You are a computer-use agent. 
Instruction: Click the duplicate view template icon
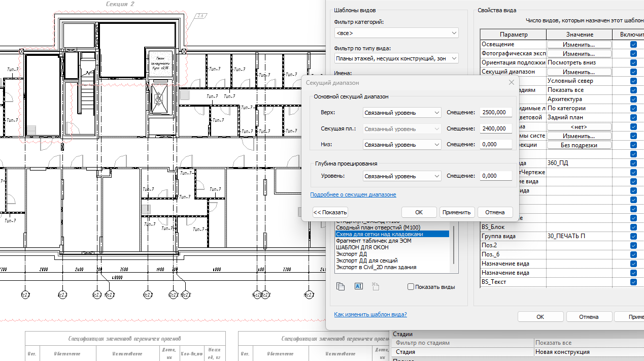[x=341, y=286]
